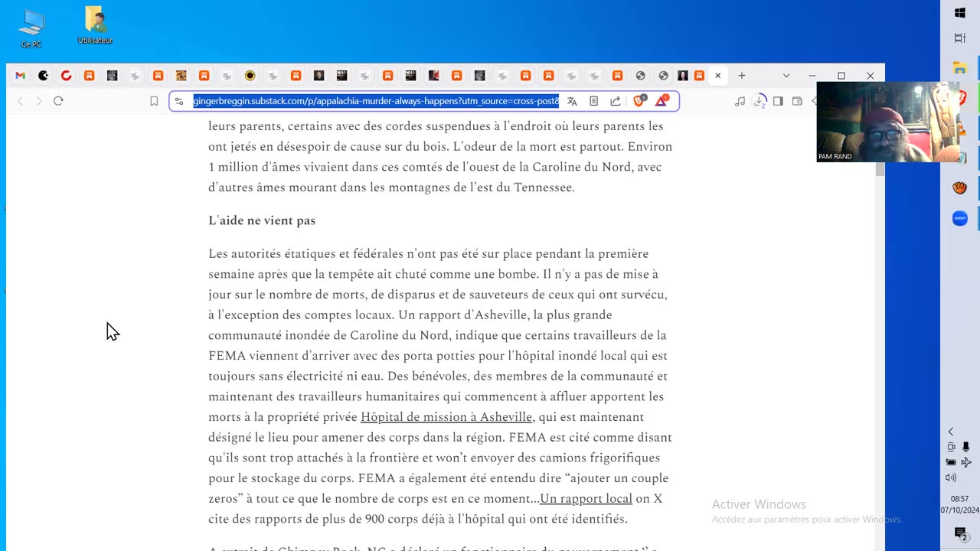This screenshot has height=551, width=980.
Task: Click the L'aide ne vient pas heading
Action: tap(262, 220)
